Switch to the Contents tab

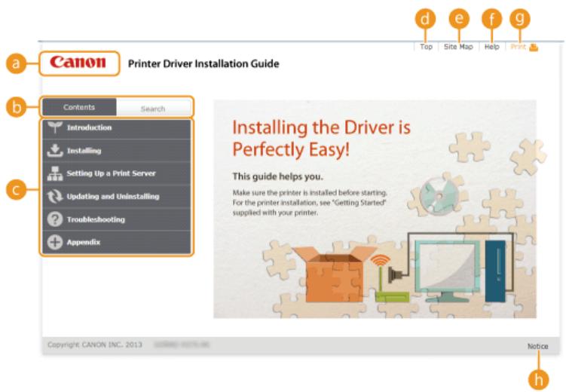pyautogui.click(x=79, y=107)
